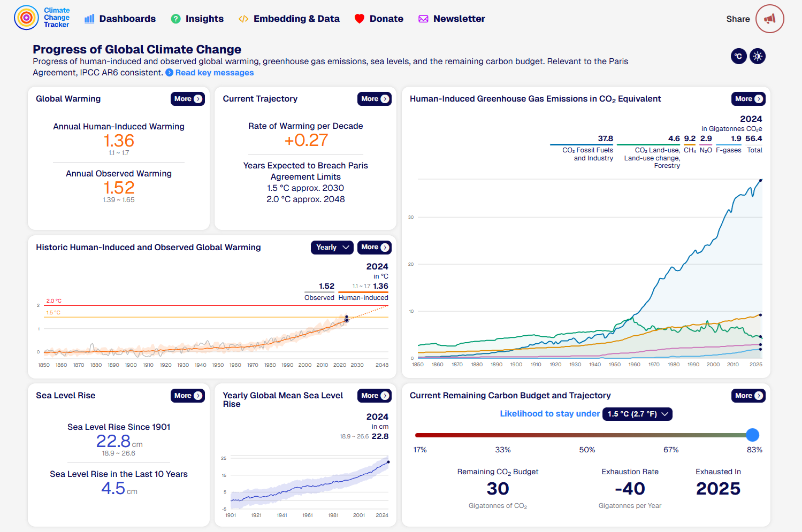The image size is (802, 532).
Task: Click the blue arrow before Read key messages
Action: pyautogui.click(x=169, y=73)
